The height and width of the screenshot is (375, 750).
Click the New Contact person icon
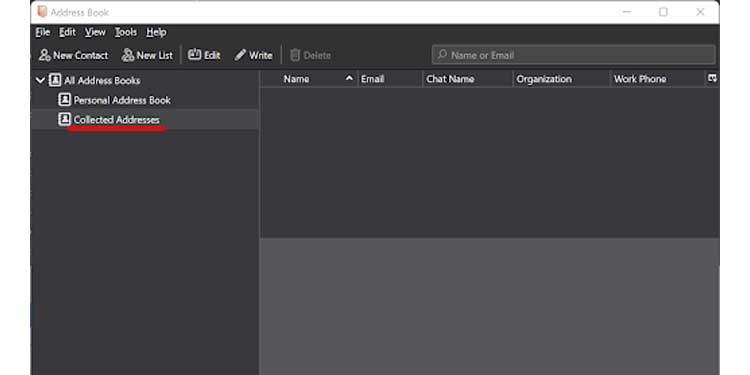point(44,55)
